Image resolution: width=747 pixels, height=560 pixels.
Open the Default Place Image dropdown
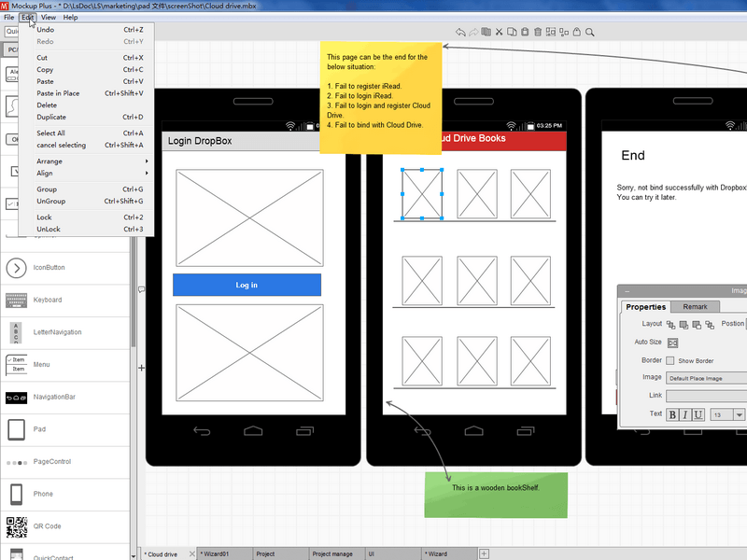[x=695, y=378]
